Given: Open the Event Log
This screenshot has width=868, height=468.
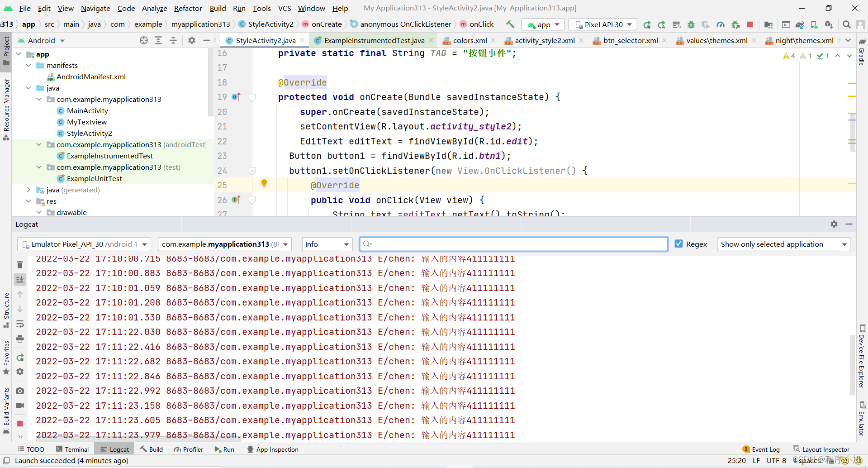Looking at the screenshot, I should 761,449.
